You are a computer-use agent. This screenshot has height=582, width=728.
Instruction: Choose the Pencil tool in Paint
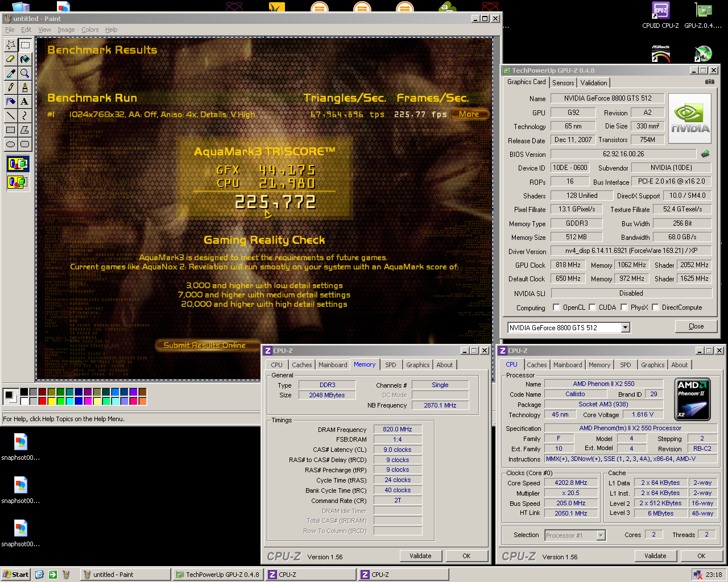11,88
